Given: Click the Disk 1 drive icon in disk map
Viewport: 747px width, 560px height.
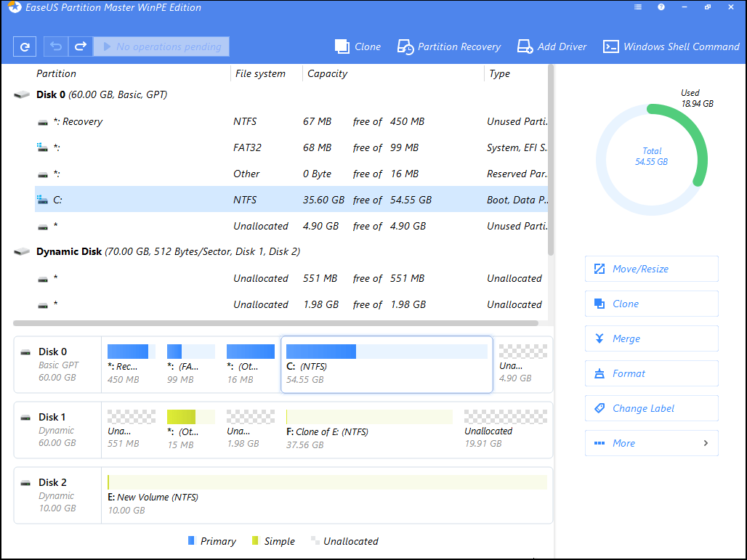Looking at the screenshot, I should coord(25,418).
